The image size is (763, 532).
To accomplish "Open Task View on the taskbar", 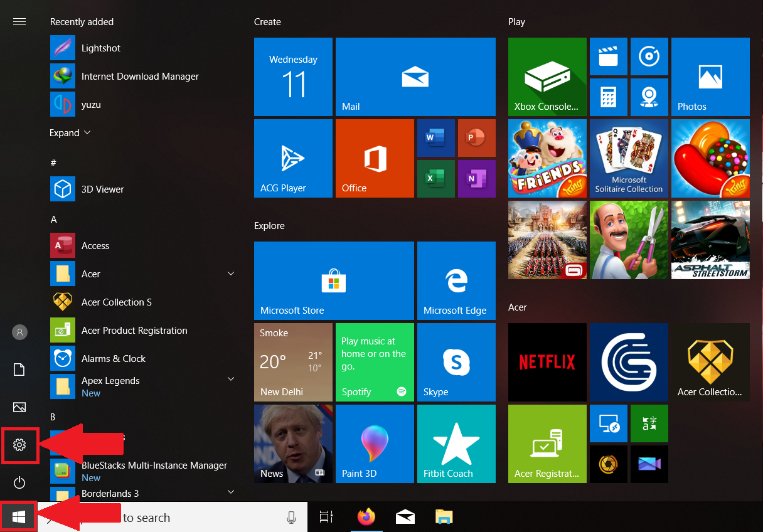I will (x=326, y=517).
